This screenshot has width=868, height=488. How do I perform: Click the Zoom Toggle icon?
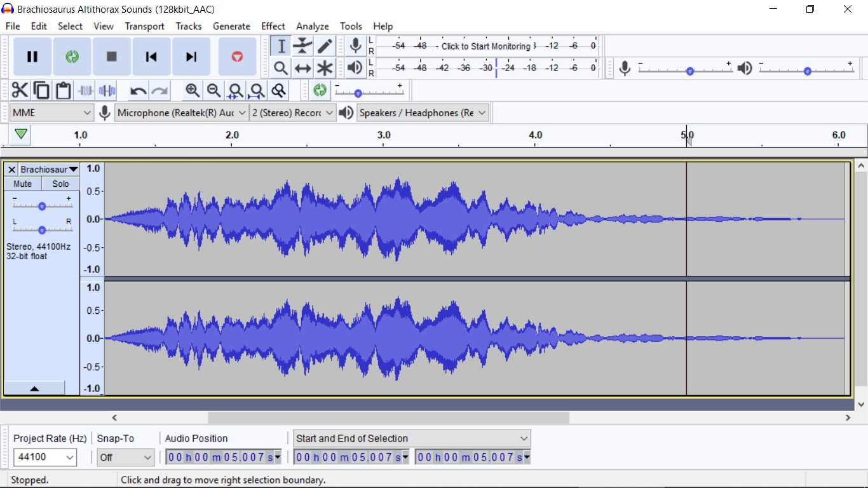[x=278, y=91]
